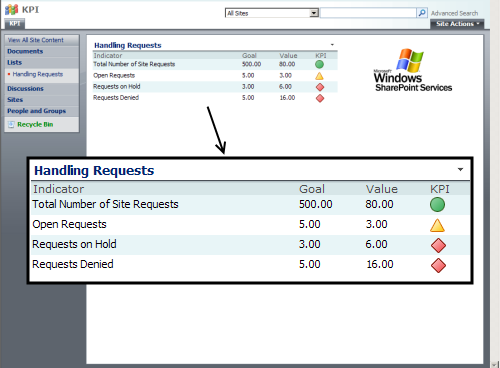Click small red diamond icon for Requests Denied

(x=320, y=98)
